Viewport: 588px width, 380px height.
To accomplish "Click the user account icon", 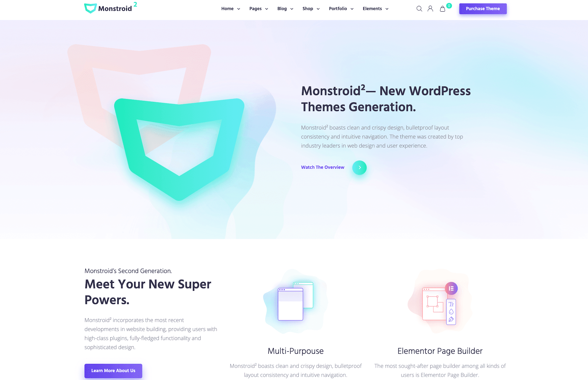I will [x=430, y=9].
